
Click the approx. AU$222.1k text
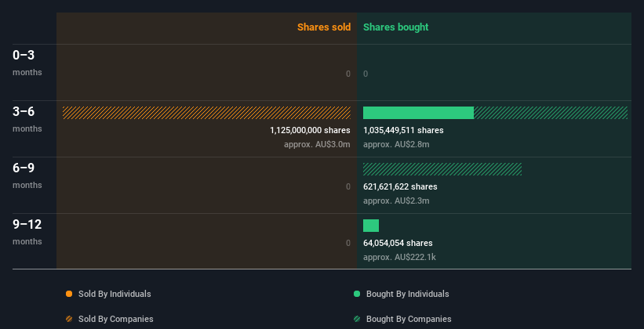coord(399,257)
